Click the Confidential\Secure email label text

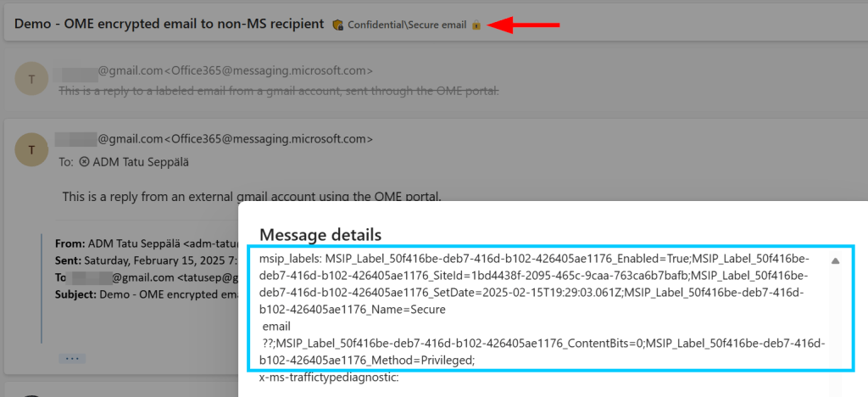coord(406,25)
